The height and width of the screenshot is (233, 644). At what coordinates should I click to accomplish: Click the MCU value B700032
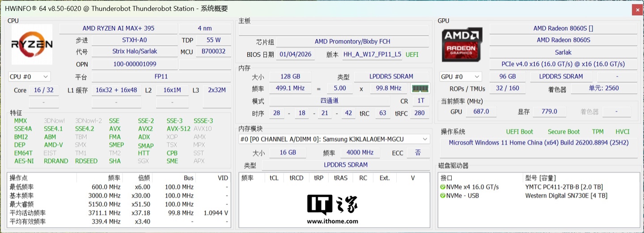213,52
